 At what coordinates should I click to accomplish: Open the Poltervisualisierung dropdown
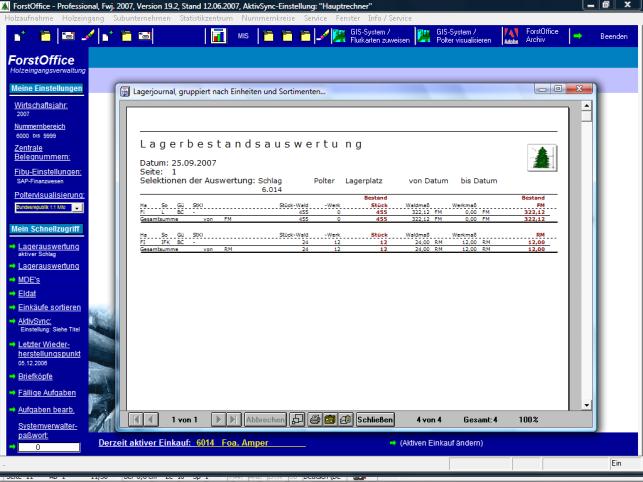(x=77, y=208)
